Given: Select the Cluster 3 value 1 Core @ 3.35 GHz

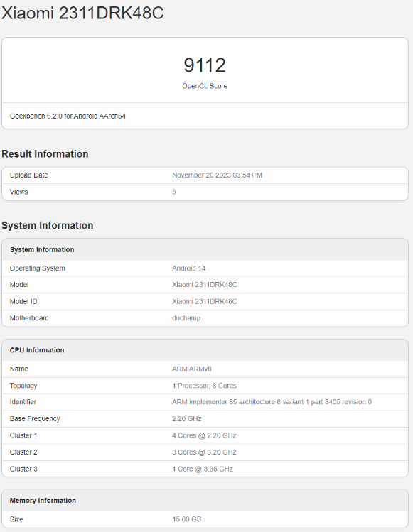Looking at the screenshot, I should pos(203,469).
